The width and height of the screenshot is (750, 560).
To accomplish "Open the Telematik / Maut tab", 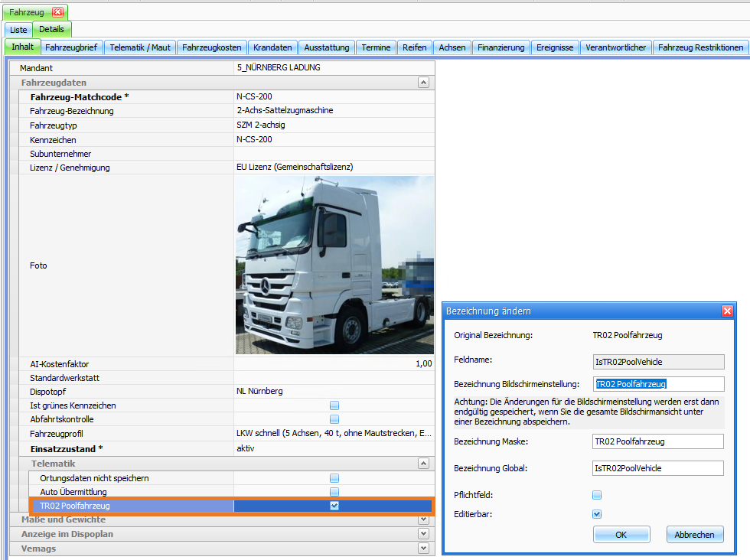I will 140,47.
